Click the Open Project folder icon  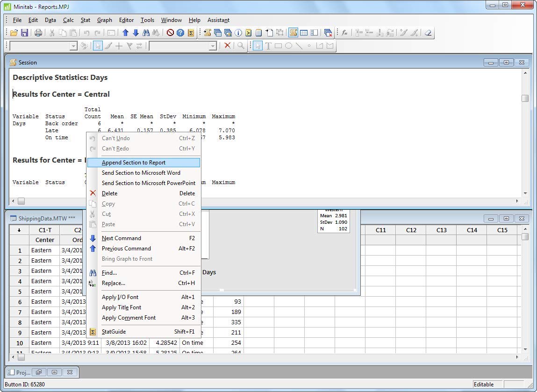14,33
